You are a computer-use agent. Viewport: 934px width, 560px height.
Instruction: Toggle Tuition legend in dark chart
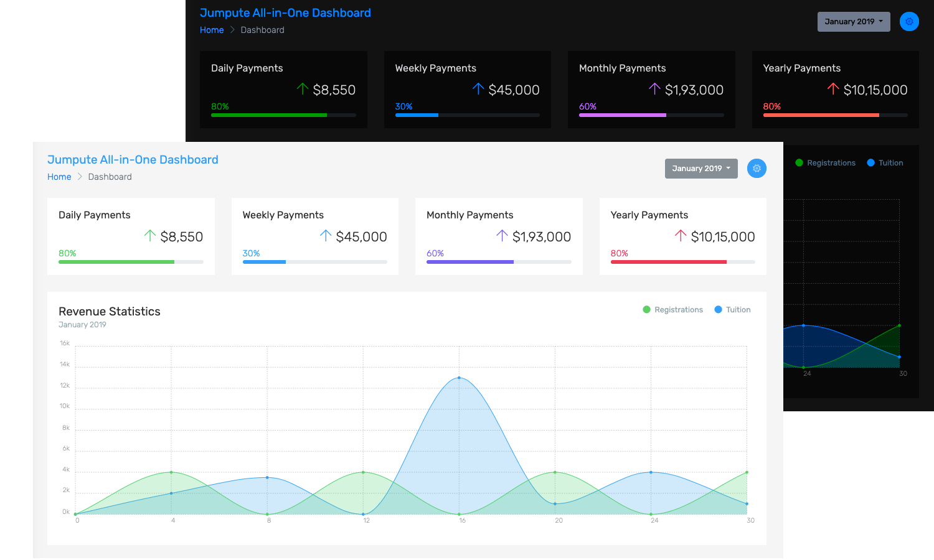click(885, 162)
